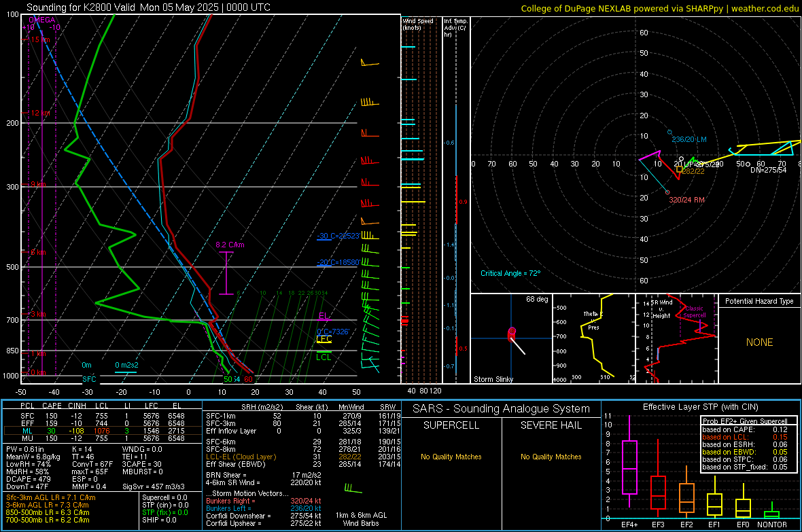Click the 1km & 6km AGL Wind Barbs caption
This screenshot has height=532, width=802.
point(361,519)
